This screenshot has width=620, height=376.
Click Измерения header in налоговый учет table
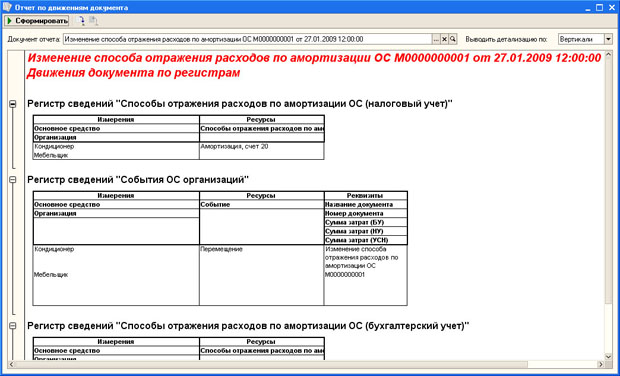click(x=116, y=119)
